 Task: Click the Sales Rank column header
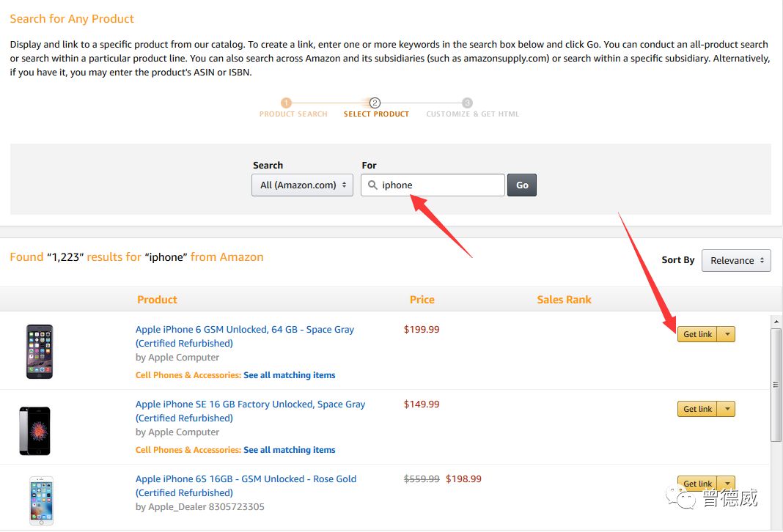564,300
